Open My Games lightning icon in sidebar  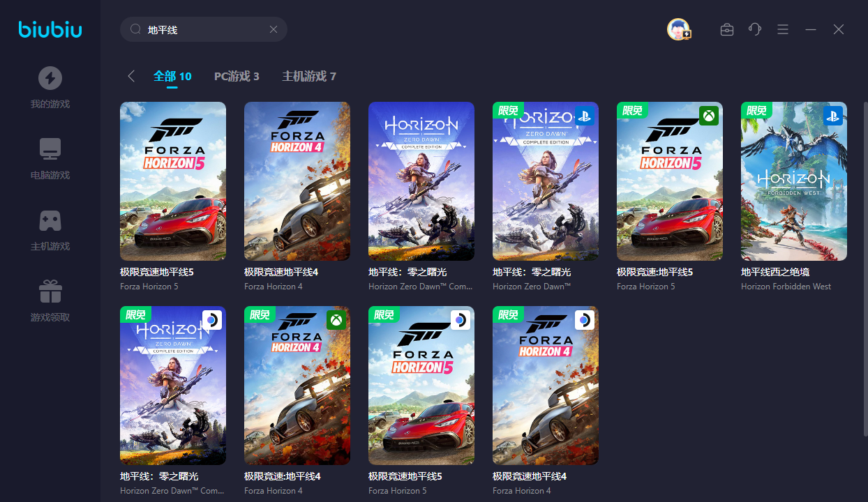[x=50, y=78]
